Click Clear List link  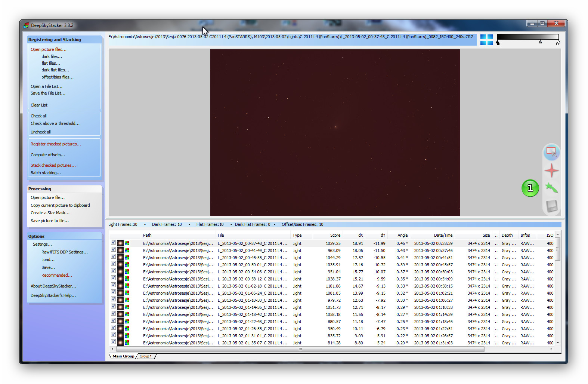(x=39, y=105)
